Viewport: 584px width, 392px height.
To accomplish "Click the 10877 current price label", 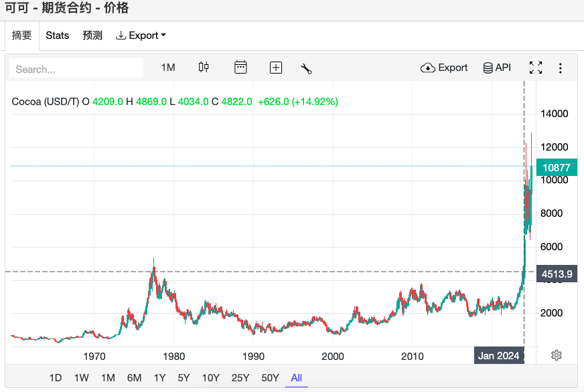I will click(x=557, y=168).
